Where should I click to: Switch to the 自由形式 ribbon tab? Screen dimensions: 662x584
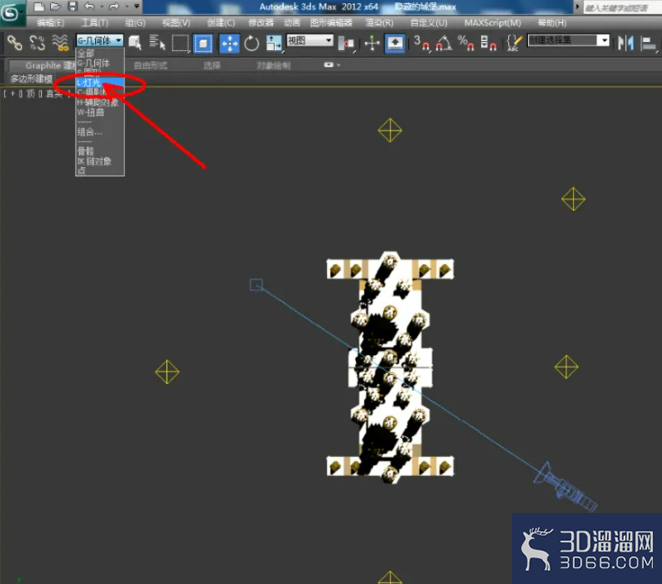[x=150, y=65]
